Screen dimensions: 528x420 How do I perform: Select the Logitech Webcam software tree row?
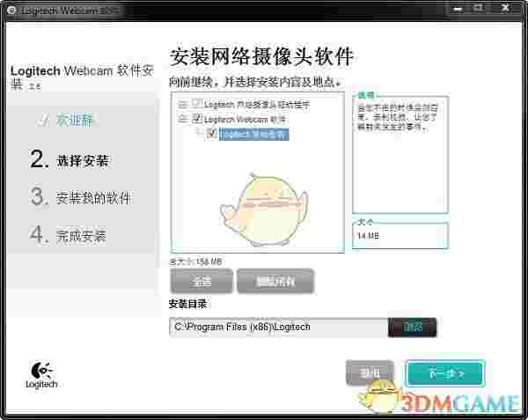point(245,119)
